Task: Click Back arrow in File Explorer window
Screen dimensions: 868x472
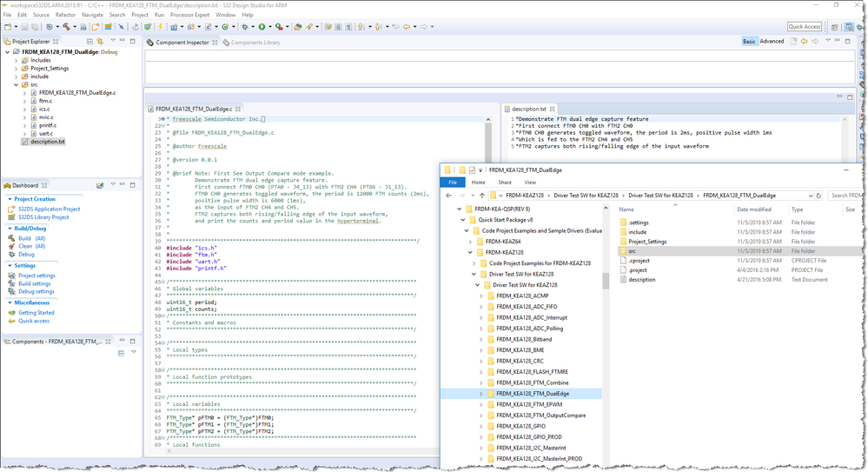Action: [x=449, y=196]
